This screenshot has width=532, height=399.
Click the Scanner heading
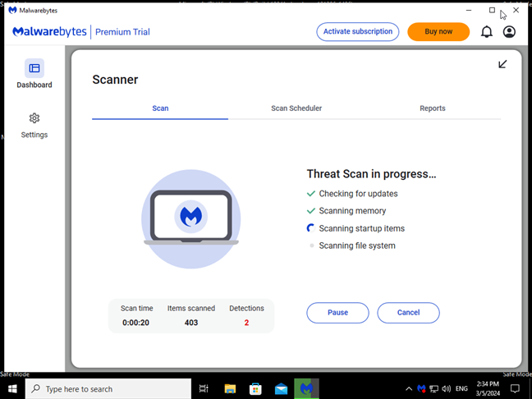point(115,80)
